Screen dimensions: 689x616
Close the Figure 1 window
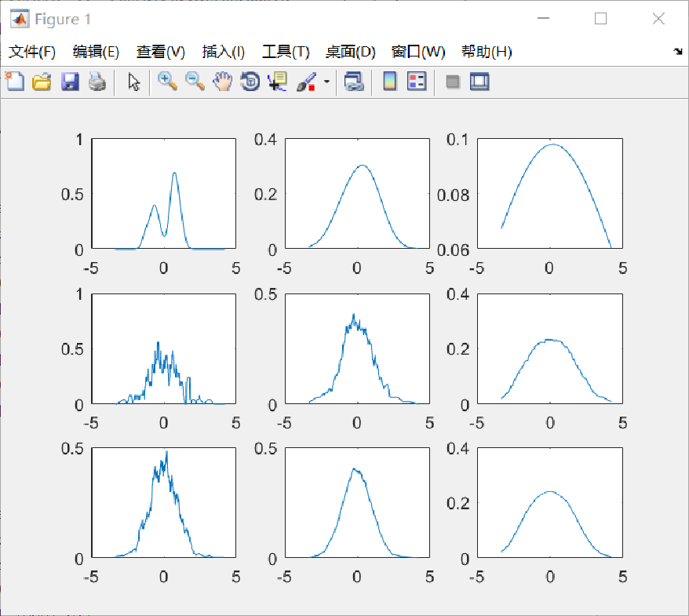(658, 19)
